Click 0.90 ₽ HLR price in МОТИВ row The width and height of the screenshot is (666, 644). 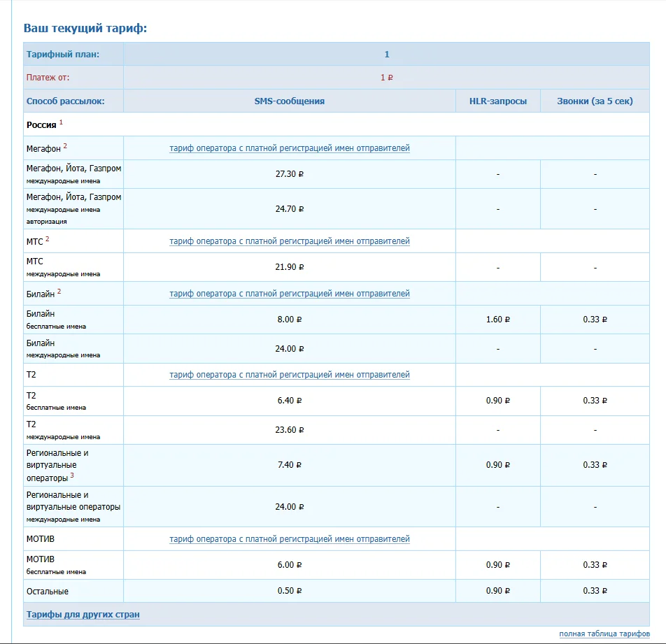coord(498,564)
